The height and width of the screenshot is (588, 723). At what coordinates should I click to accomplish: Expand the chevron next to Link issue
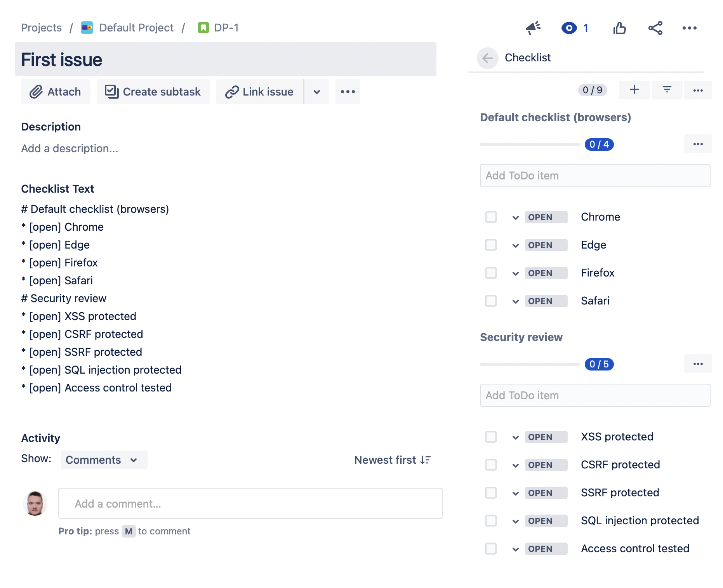pos(316,92)
